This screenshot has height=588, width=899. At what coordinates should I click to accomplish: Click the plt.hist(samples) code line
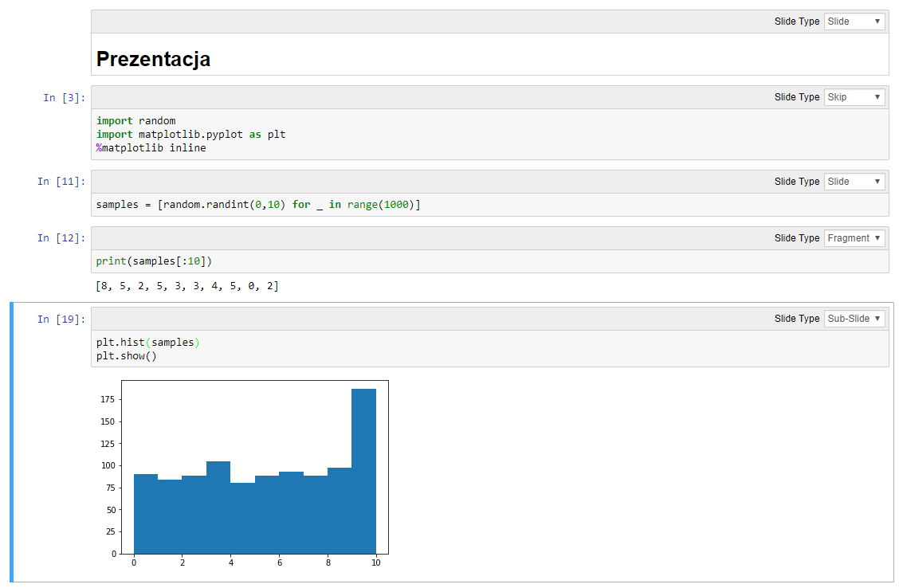point(148,342)
